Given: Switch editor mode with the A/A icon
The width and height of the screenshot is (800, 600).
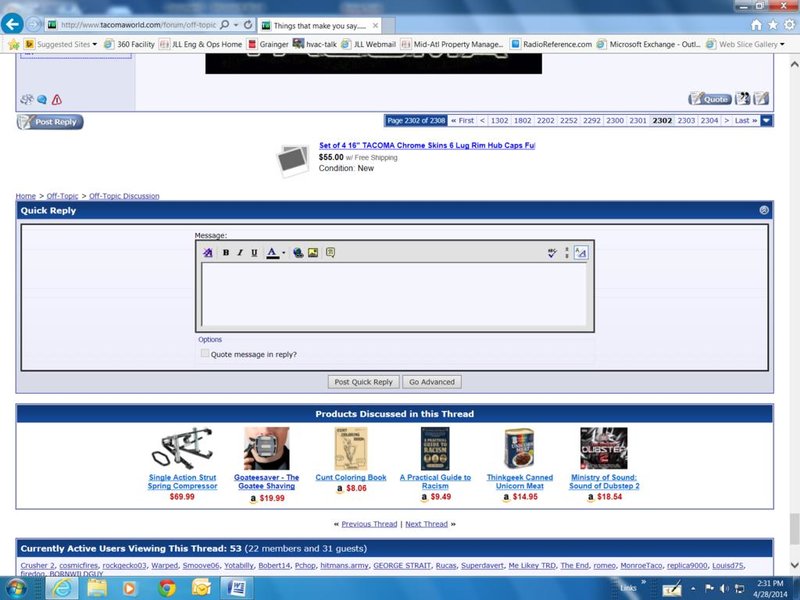Looking at the screenshot, I should 581,253.
